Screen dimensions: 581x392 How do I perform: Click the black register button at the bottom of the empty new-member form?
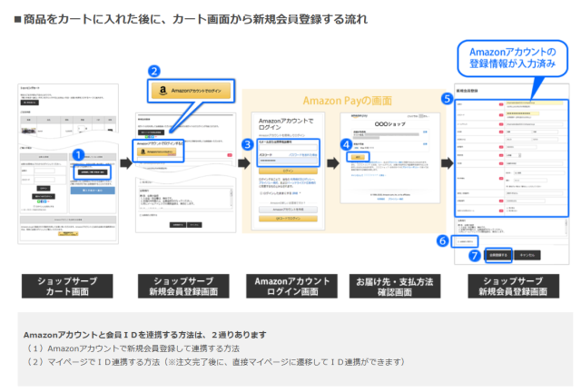click(178, 225)
